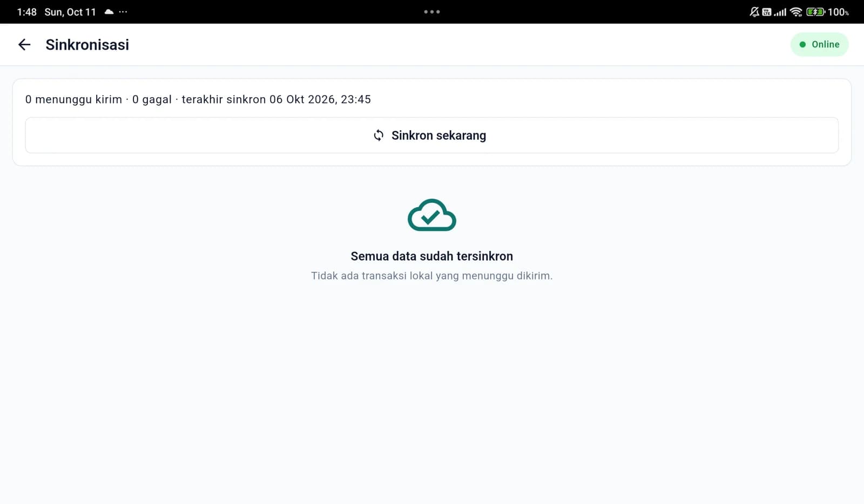
Task: Tap the muted notification bell icon
Action: point(754,12)
